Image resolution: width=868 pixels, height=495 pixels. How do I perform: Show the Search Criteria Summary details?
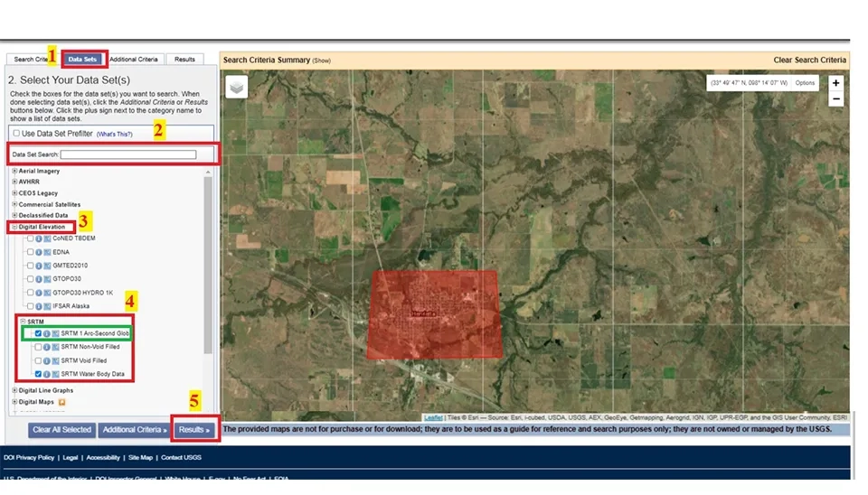321,61
